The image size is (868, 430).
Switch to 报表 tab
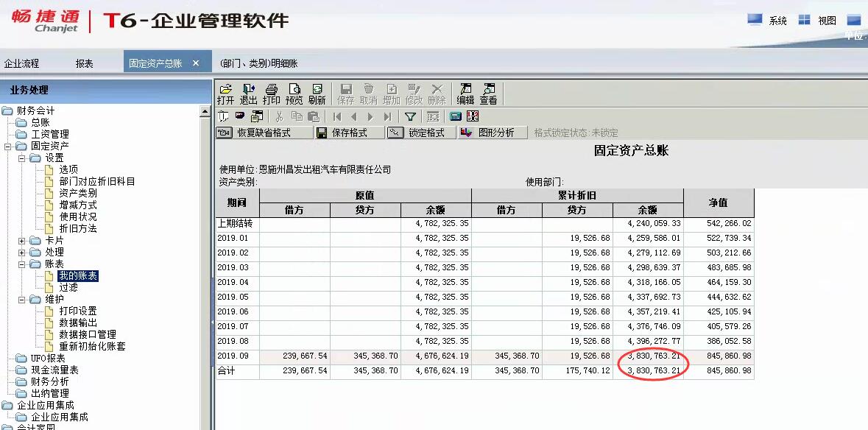point(84,63)
